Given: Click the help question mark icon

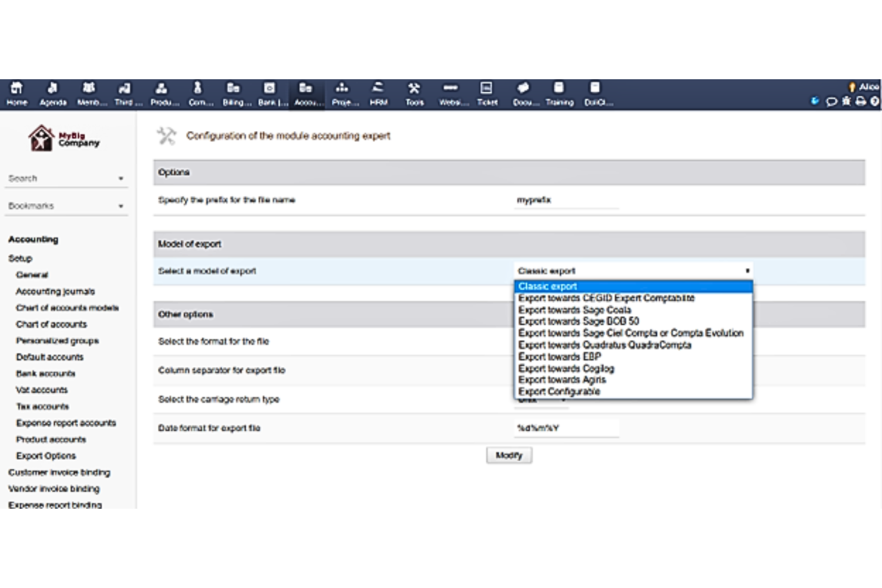Looking at the screenshot, I should click(x=875, y=101).
